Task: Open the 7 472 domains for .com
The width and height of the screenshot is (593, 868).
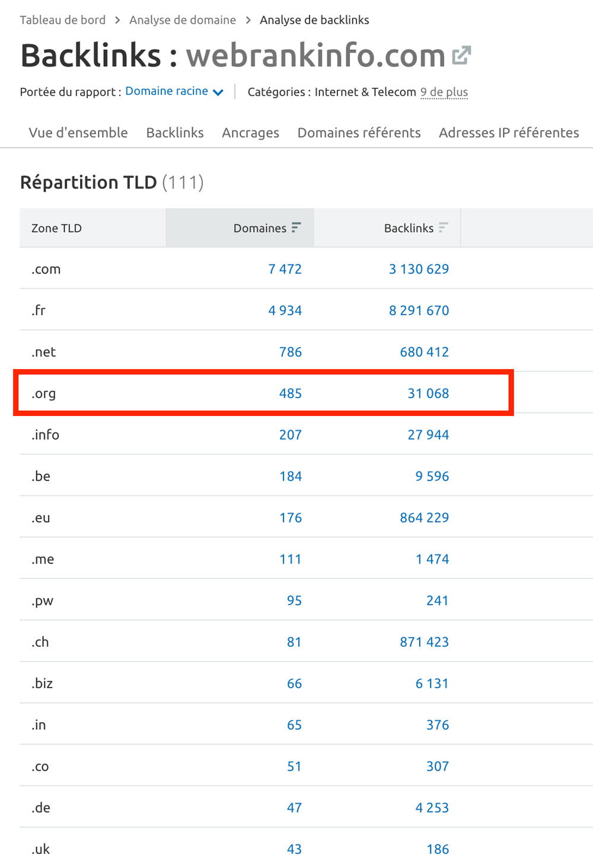Action: pos(285,269)
